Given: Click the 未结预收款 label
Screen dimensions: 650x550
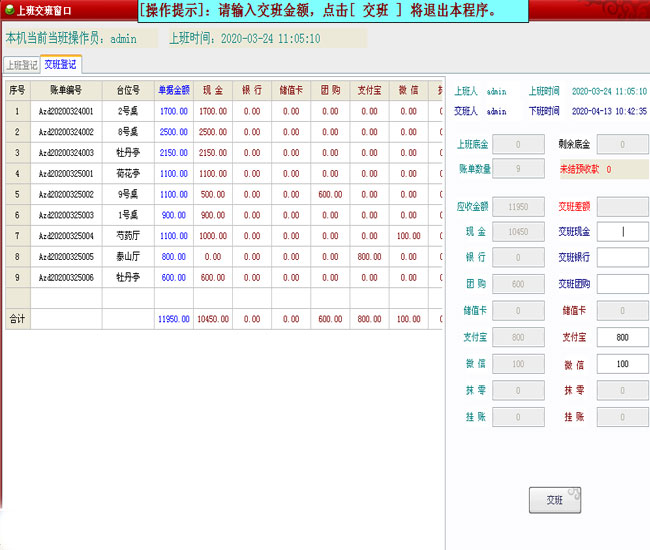Looking at the screenshot, I should 580,169.
